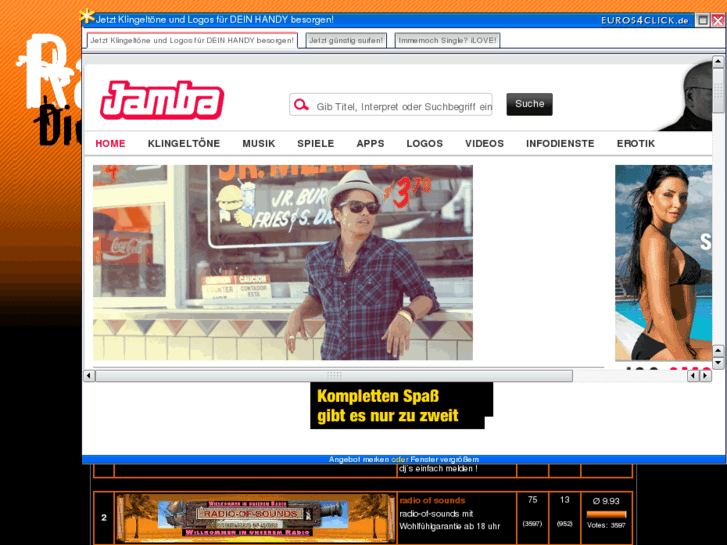Viewport: 727px width, 545px height.
Task: Click the Suche button
Action: 529,104
